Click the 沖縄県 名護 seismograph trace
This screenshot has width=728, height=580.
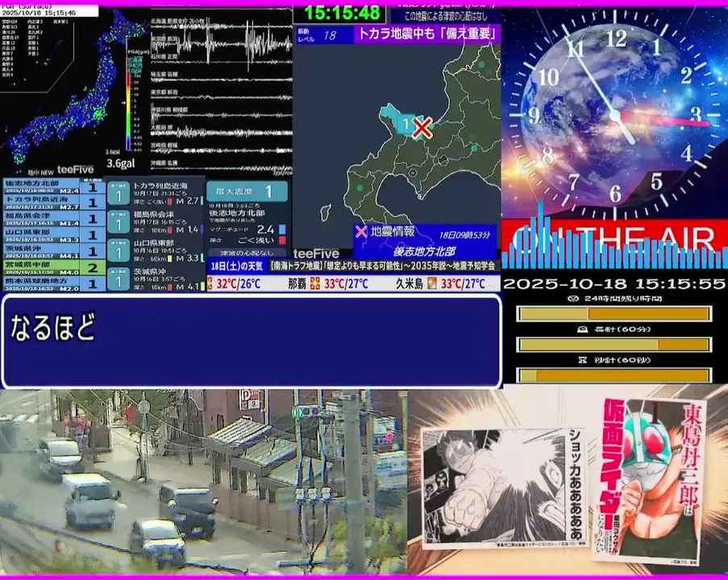(222, 168)
